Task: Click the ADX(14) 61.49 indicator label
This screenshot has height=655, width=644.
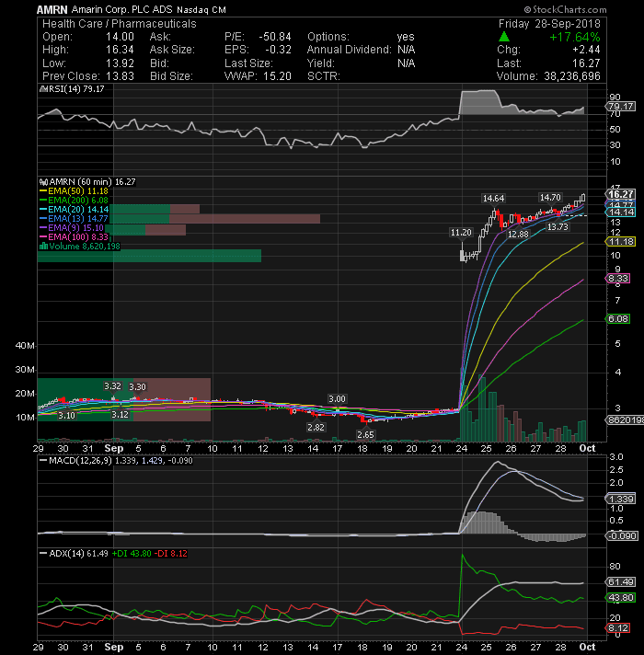Action: point(78,554)
